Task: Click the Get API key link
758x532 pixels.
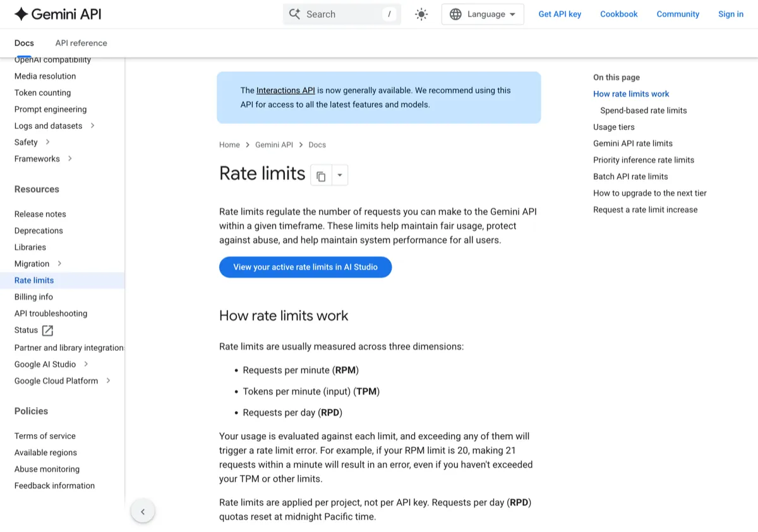Action: [560, 14]
